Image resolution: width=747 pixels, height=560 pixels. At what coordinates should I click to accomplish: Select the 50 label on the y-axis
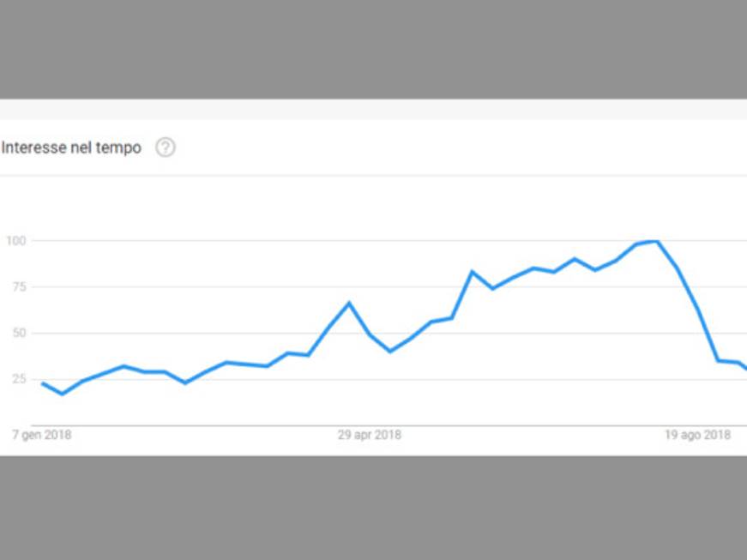coord(19,333)
